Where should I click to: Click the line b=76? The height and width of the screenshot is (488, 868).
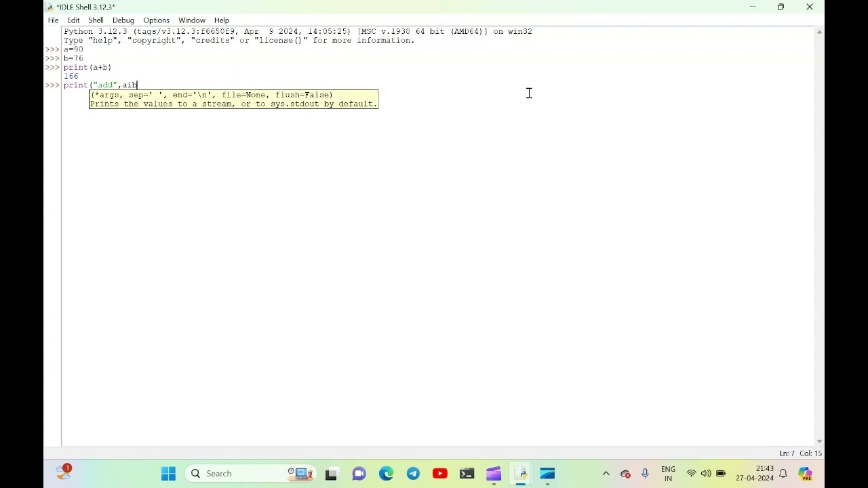pos(73,58)
